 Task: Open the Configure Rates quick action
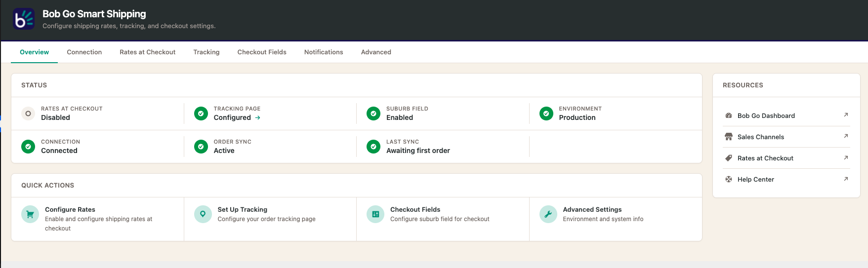[x=97, y=219]
